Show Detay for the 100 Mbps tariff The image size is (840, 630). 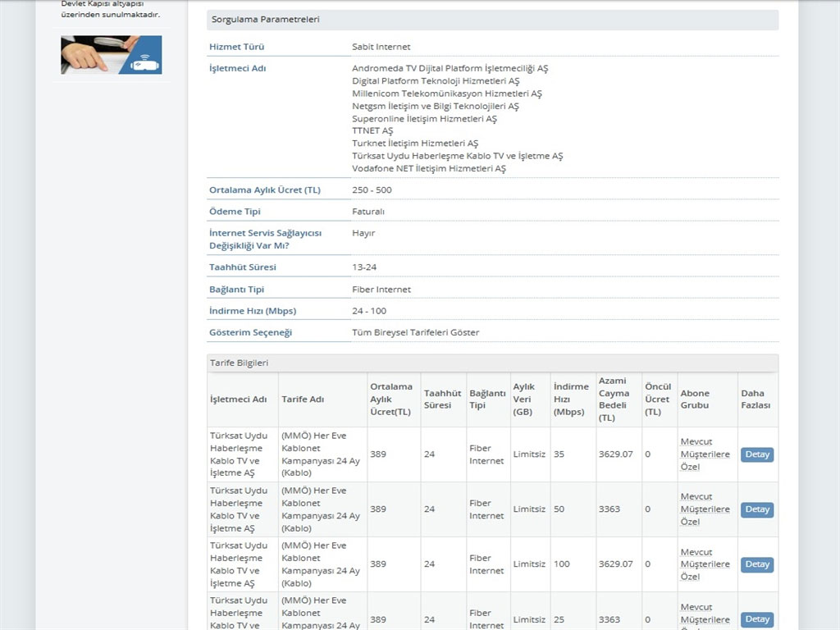click(x=756, y=564)
